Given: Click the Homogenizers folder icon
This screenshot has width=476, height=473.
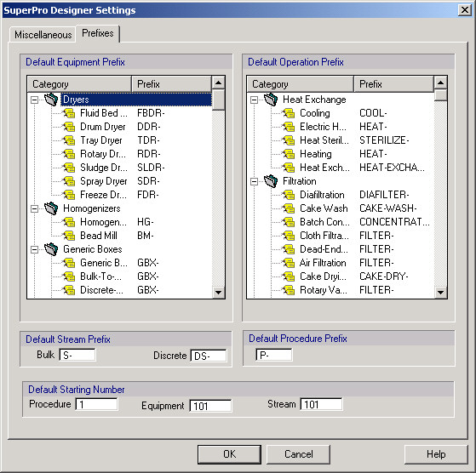Looking at the screenshot, I should [x=51, y=208].
